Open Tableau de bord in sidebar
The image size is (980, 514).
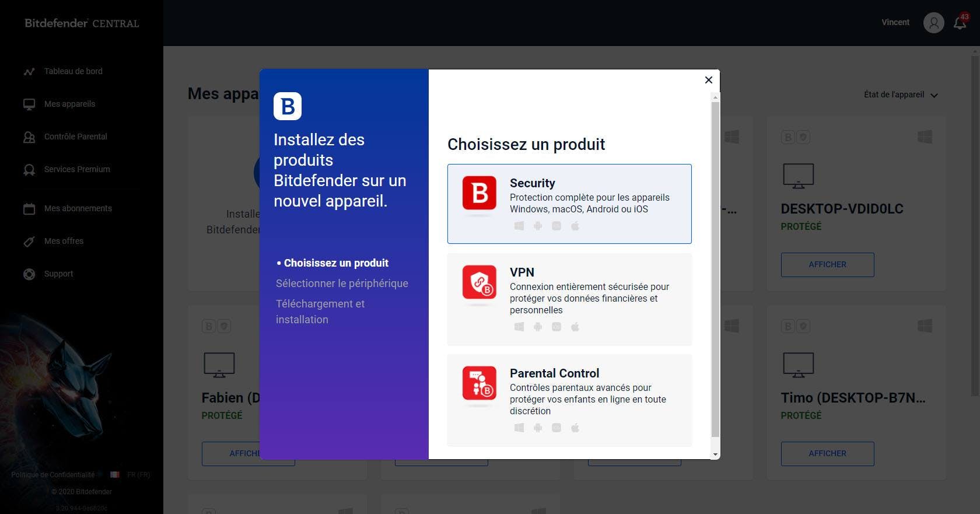[x=73, y=71]
